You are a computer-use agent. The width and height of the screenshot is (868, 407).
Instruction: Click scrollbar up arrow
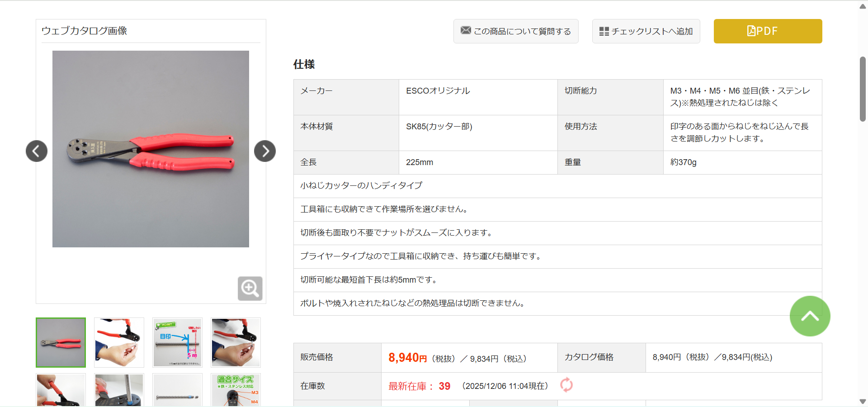(x=863, y=6)
